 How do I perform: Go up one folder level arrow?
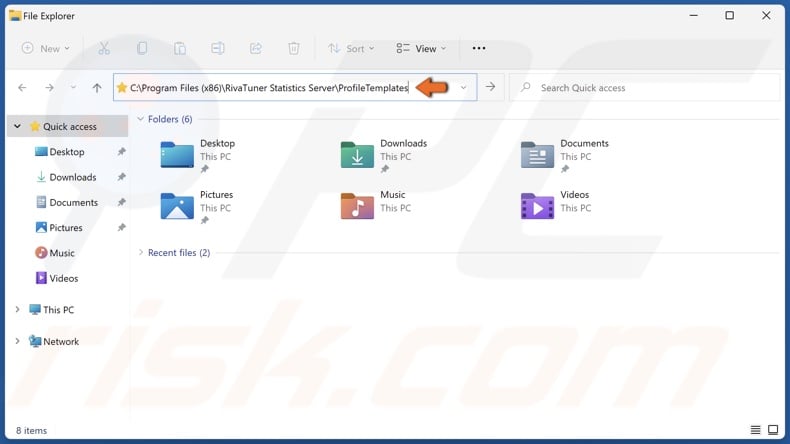(97, 88)
